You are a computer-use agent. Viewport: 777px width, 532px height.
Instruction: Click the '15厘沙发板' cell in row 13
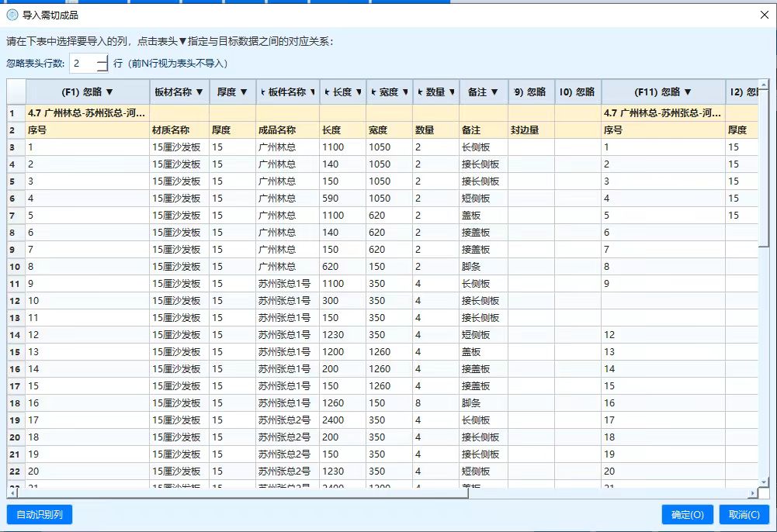click(x=179, y=318)
